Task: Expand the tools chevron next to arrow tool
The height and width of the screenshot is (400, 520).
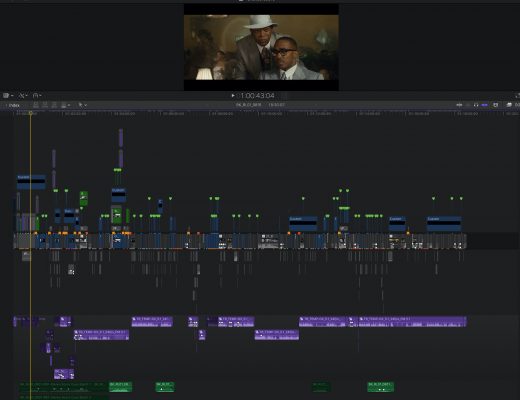Action: tap(86, 105)
